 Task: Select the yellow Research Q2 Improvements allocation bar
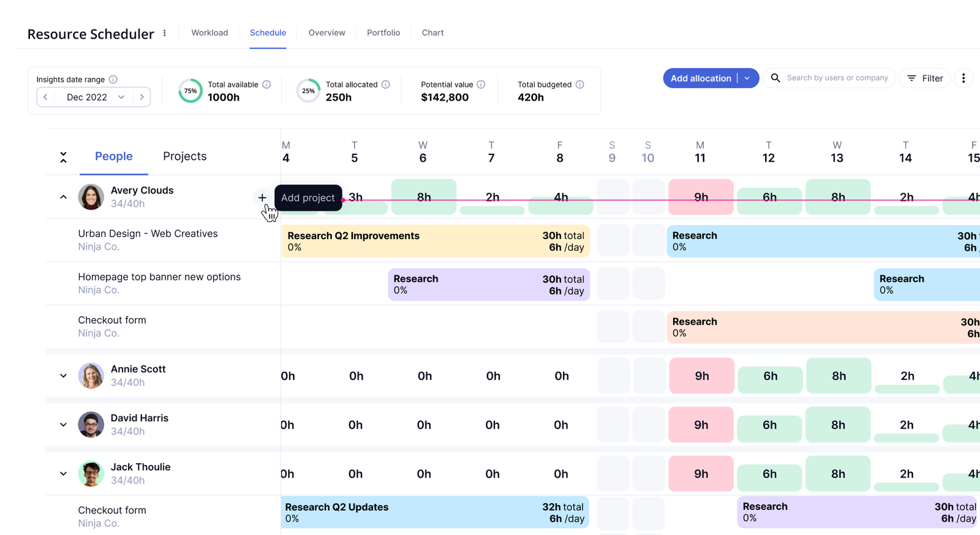[435, 241]
